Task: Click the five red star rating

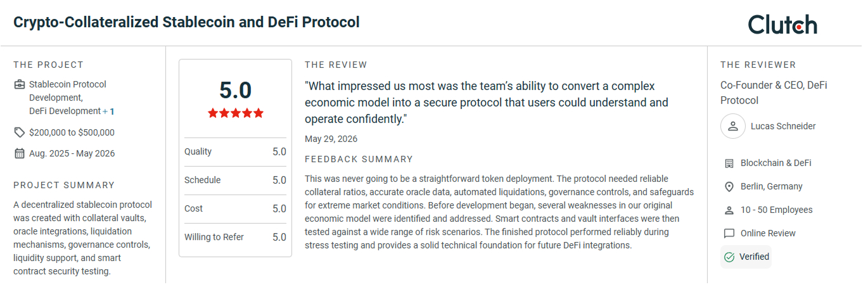Action: 236,113
